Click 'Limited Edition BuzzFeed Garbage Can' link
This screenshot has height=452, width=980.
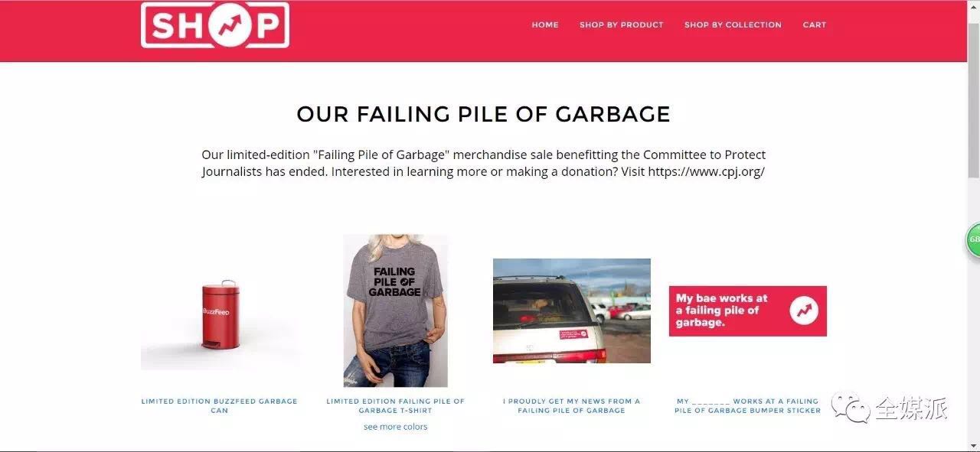tap(220, 405)
